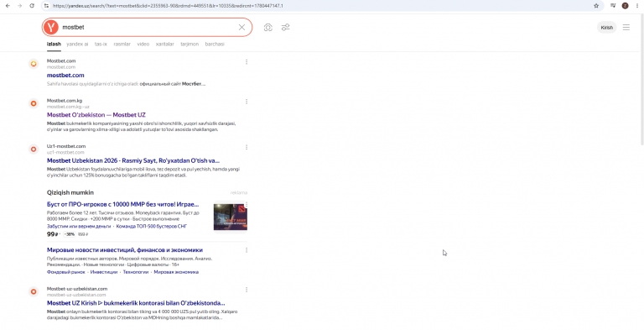The image size is (644, 330).
Task: Bookmark this page with star icon
Action: pyautogui.click(x=596, y=6)
